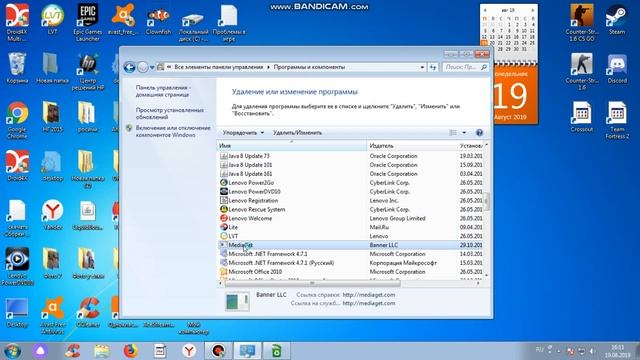The image size is (640, 360).
Task: Launch Steam from the desktop
Action: (x=617, y=19)
